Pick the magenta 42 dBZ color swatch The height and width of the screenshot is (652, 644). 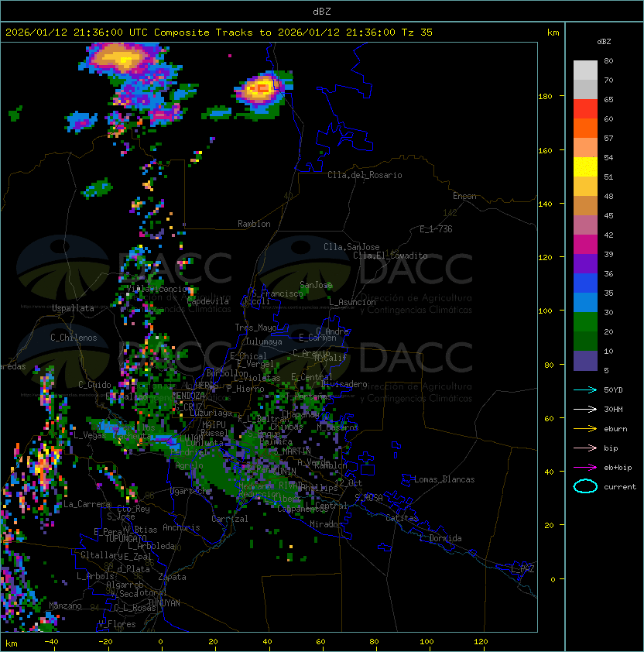point(585,245)
